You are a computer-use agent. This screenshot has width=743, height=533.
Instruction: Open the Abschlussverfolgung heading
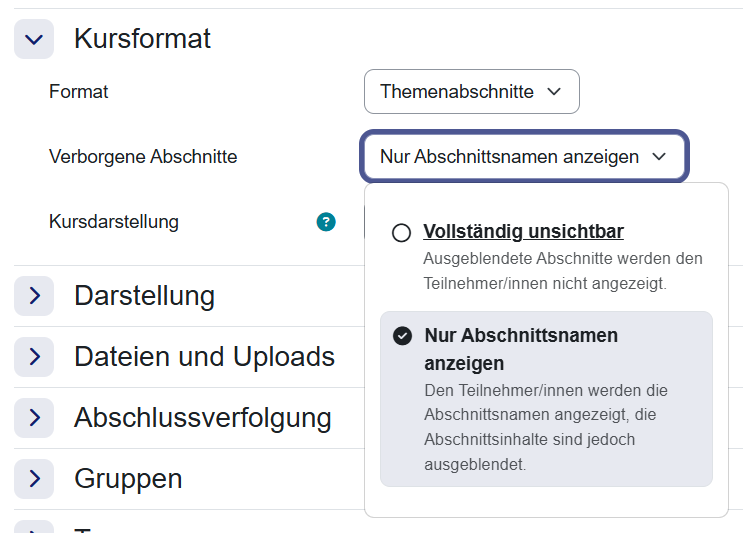[202, 418]
